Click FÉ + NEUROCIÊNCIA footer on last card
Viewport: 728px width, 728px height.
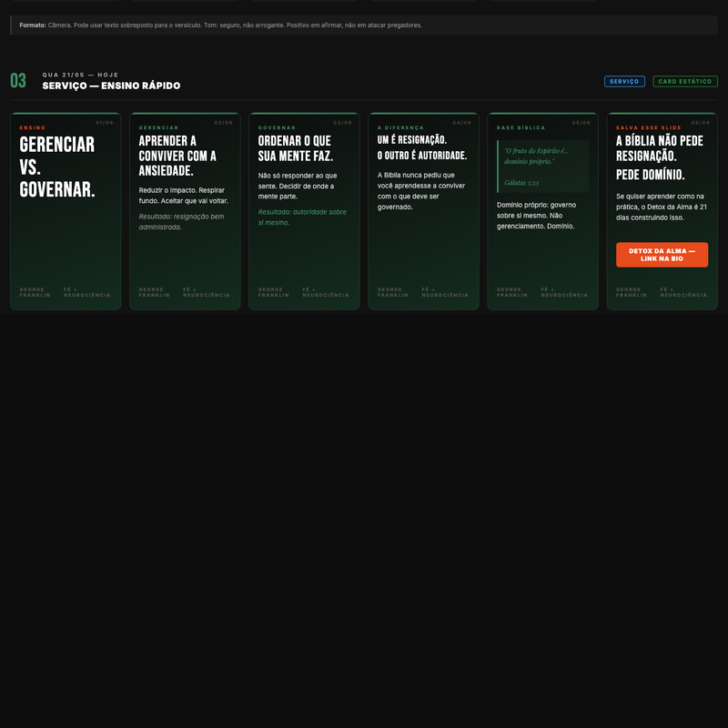click(x=683, y=292)
